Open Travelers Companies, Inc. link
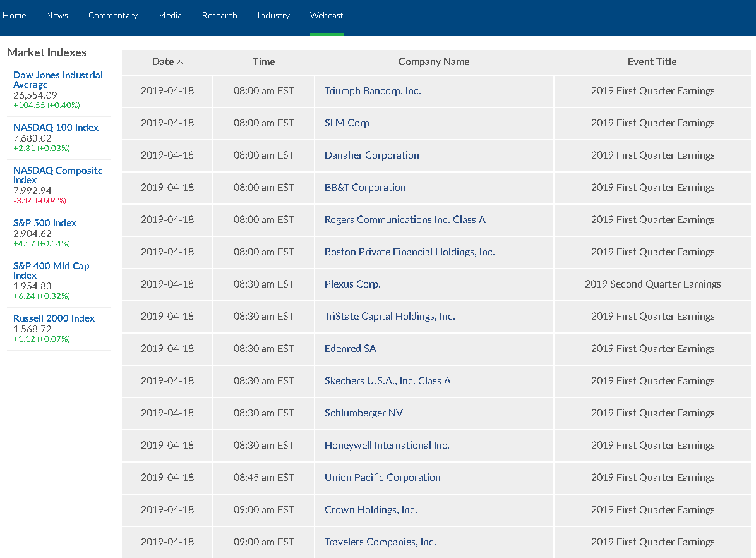The image size is (756, 558). (380, 542)
